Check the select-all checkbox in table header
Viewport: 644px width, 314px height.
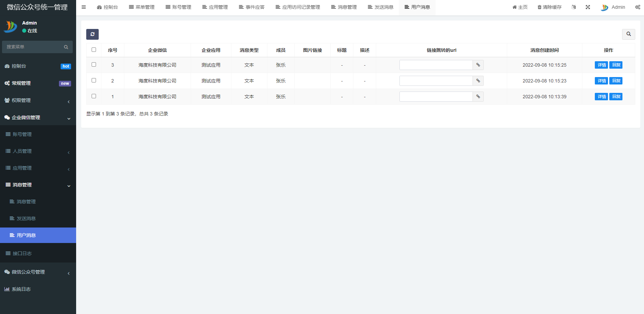(x=94, y=50)
